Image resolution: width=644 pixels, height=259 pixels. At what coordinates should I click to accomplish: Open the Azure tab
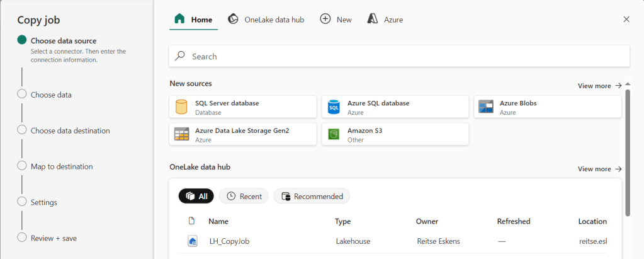(x=385, y=20)
